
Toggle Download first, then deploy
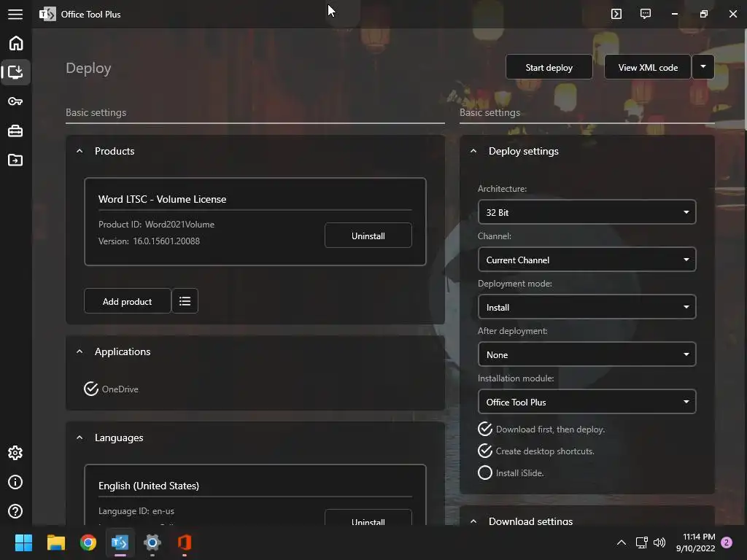coord(541,429)
